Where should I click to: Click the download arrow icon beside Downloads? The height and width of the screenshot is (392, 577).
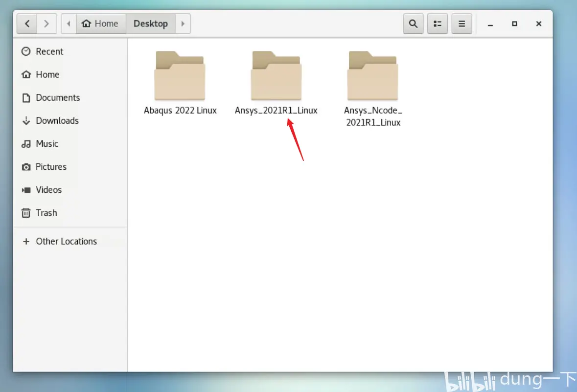(26, 121)
